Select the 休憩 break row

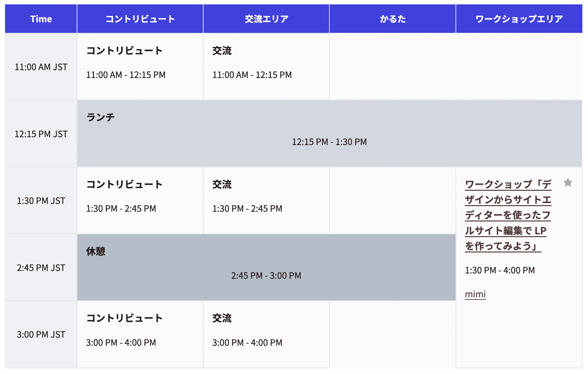[x=266, y=267]
